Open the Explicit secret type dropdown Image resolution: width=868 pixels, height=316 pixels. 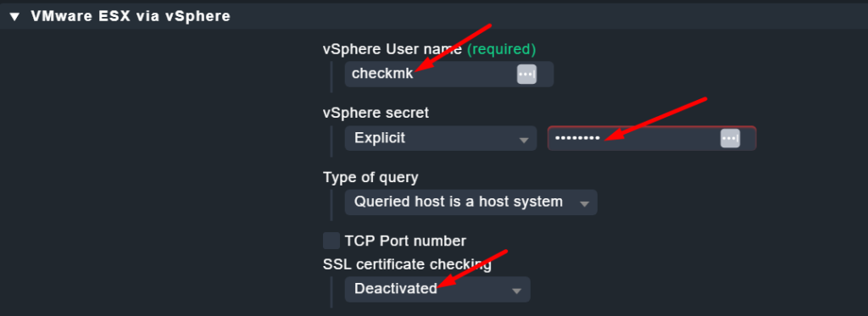(x=441, y=138)
